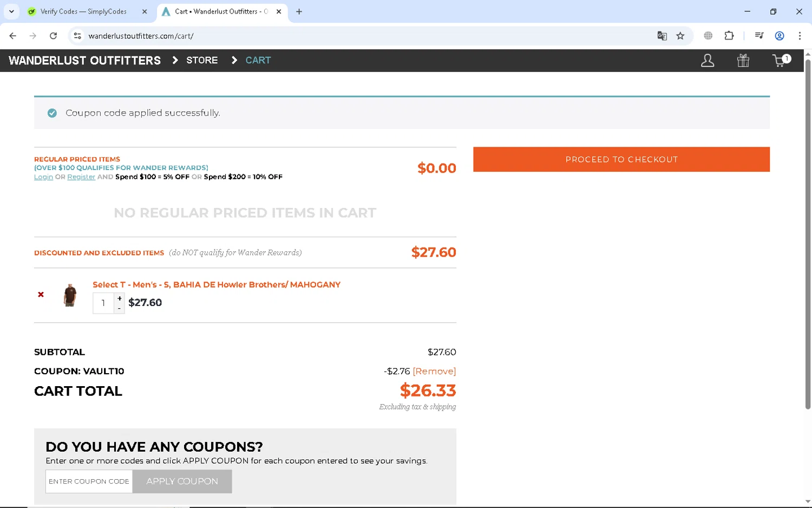Open the Chrome profile icon

point(780,36)
